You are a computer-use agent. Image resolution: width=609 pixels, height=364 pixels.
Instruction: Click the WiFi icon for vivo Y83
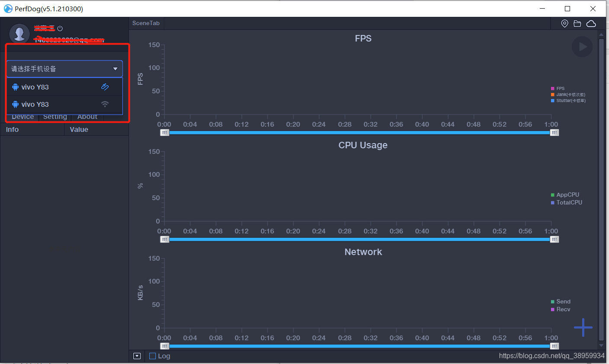[x=105, y=104]
